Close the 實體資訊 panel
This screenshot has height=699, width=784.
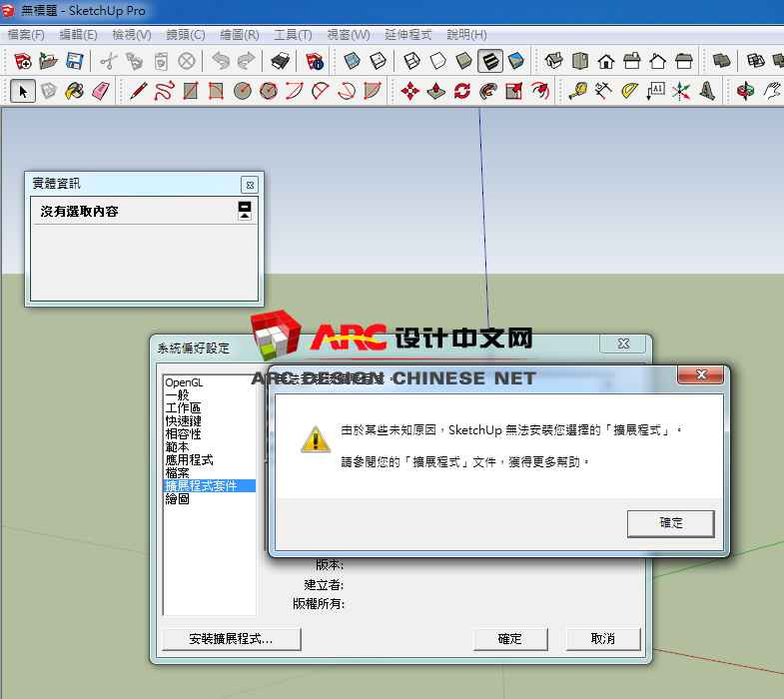click(250, 185)
